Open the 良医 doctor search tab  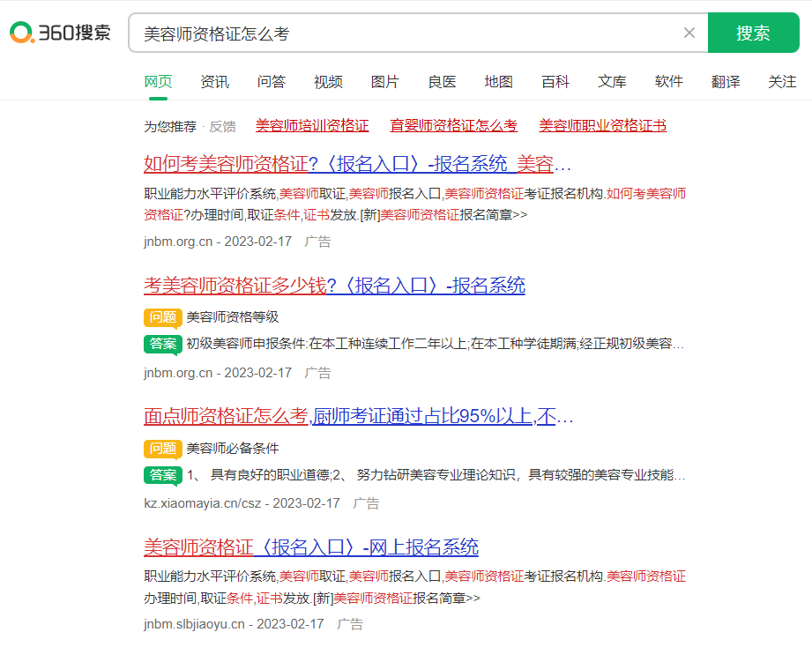click(x=442, y=81)
